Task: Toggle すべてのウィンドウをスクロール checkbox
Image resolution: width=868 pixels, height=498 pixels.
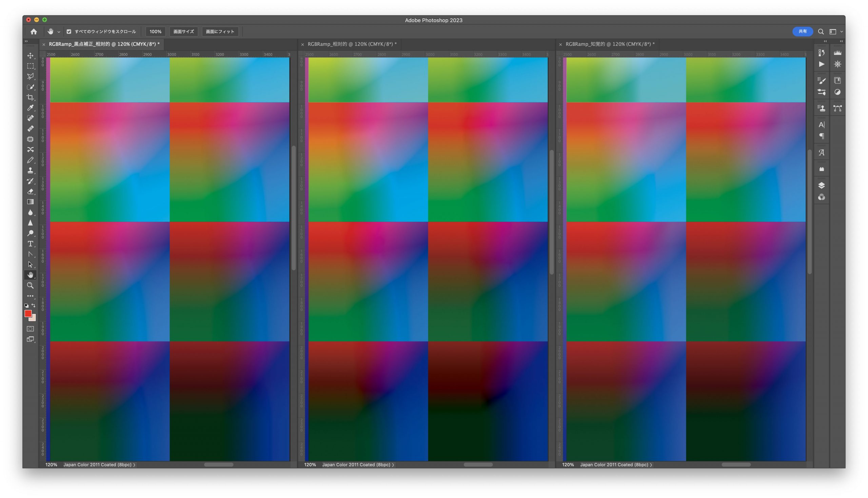Action: pyautogui.click(x=69, y=32)
